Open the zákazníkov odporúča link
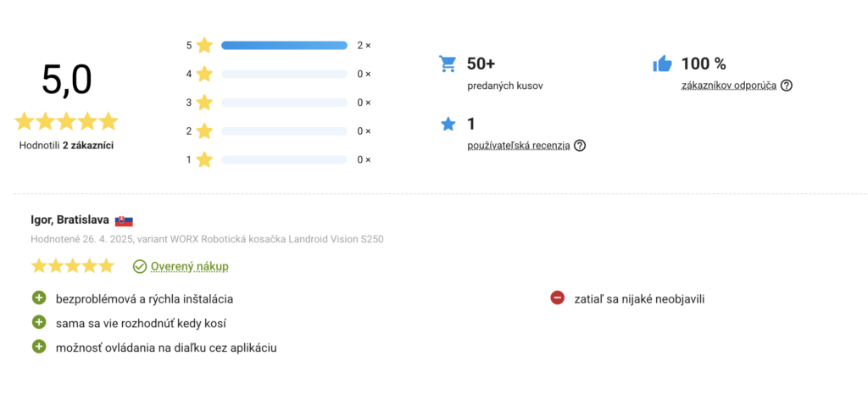This screenshot has width=868, height=406. pos(728,86)
